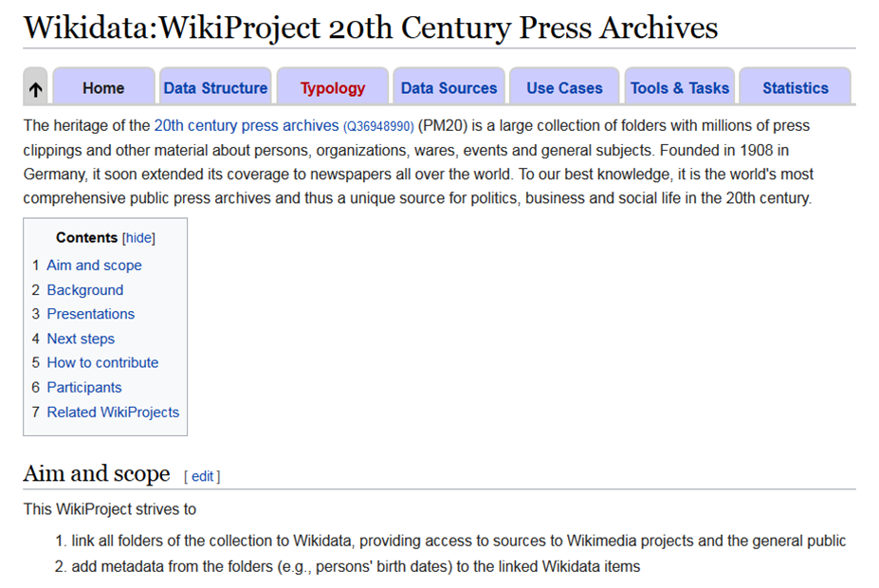The width and height of the screenshot is (879, 588).
Task: Jump to Aim and scope in contents
Action: [94, 266]
